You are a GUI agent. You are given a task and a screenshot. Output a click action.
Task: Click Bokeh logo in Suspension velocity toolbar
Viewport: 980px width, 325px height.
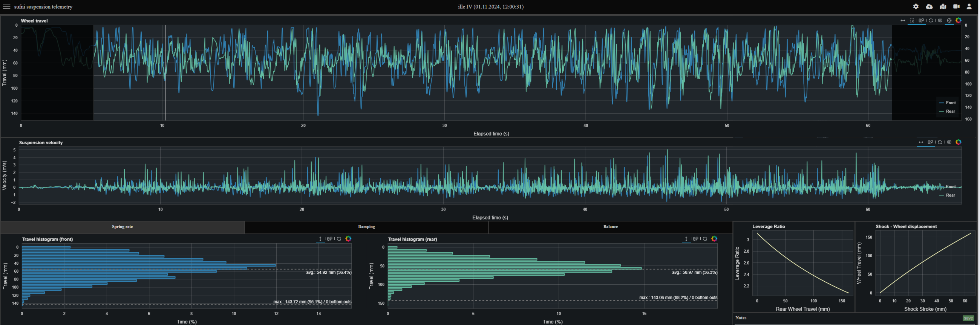[959, 142]
